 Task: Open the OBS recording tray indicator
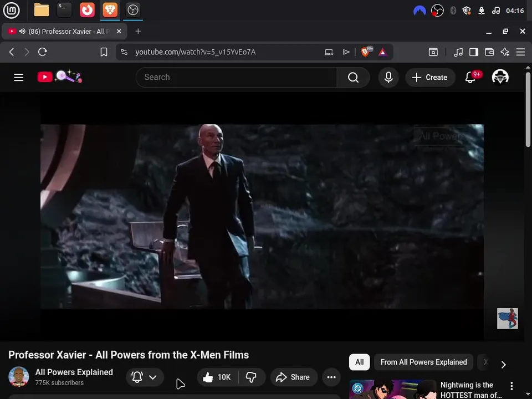(437, 11)
